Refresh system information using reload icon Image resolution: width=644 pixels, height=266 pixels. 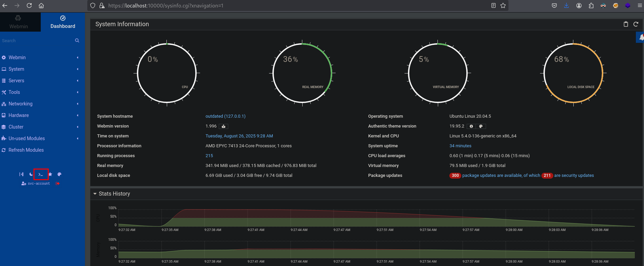click(x=636, y=24)
